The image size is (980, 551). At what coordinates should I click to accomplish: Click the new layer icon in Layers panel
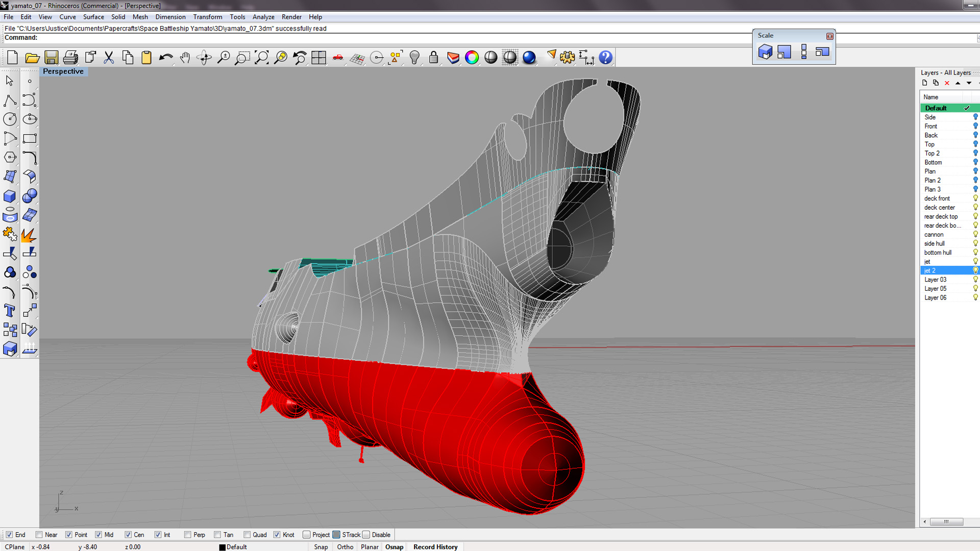[x=925, y=83]
